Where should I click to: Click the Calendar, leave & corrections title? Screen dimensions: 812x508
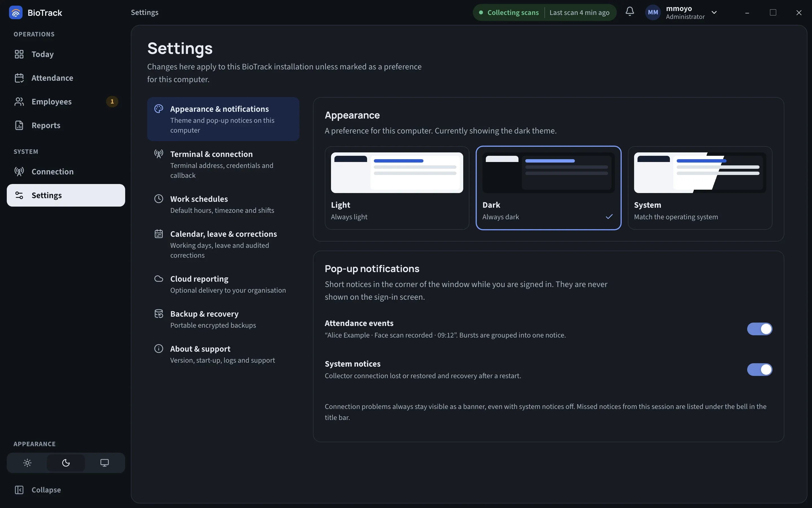224,234
